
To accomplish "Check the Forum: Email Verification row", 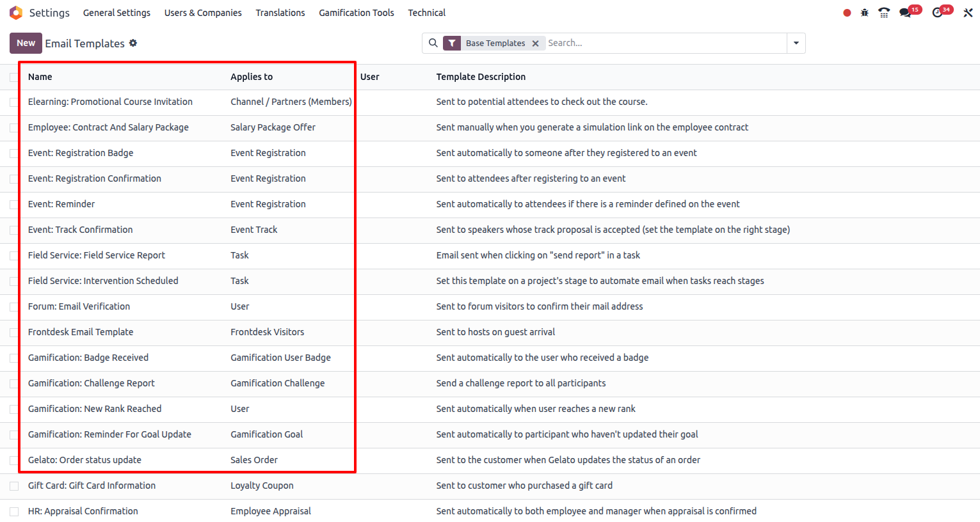I will click(14, 307).
